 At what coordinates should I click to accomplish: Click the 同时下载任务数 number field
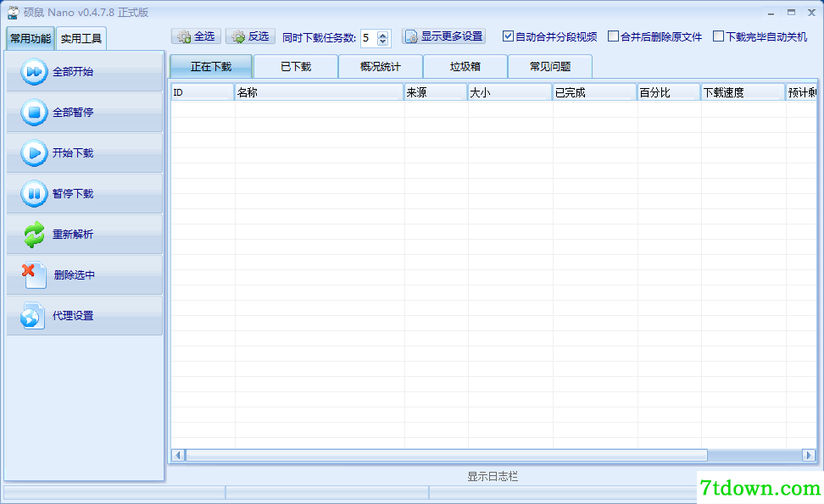pyautogui.click(x=369, y=38)
